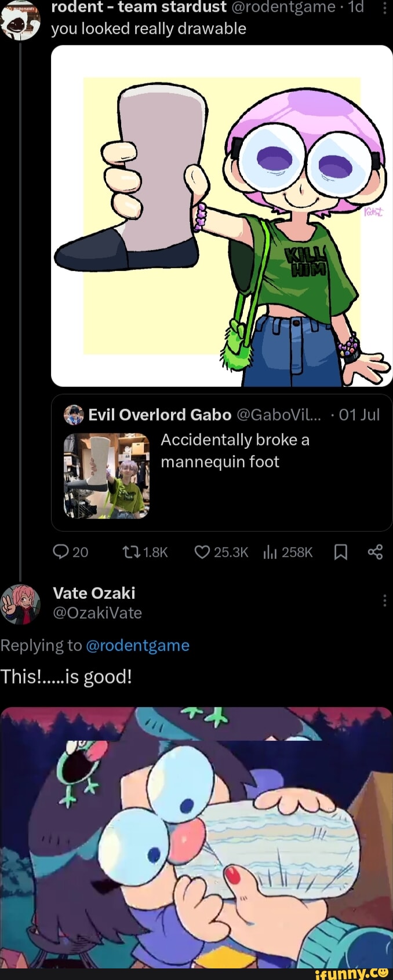The width and height of the screenshot is (393, 980).
Task: Open options menu on rodentgame tweet
Action: click(x=386, y=9)
